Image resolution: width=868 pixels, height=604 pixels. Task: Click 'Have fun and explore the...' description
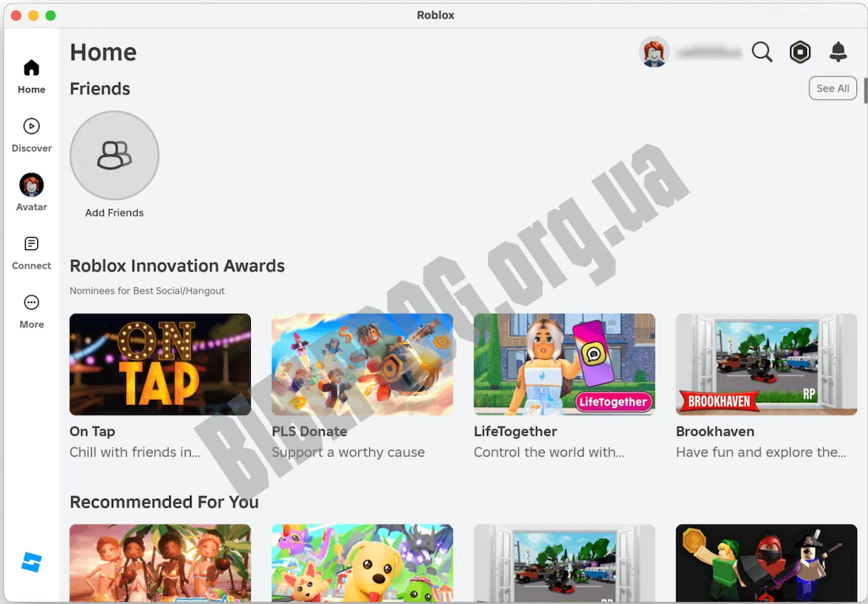tap(761, 452)
